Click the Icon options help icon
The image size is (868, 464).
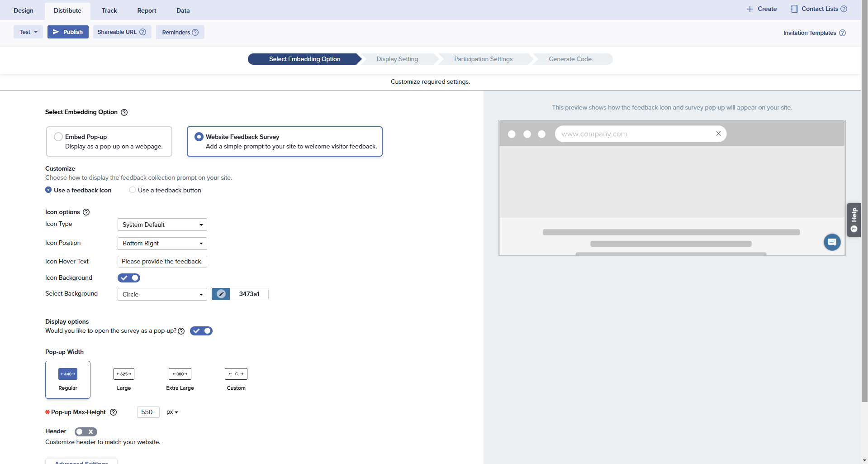[x=86, y=212]
